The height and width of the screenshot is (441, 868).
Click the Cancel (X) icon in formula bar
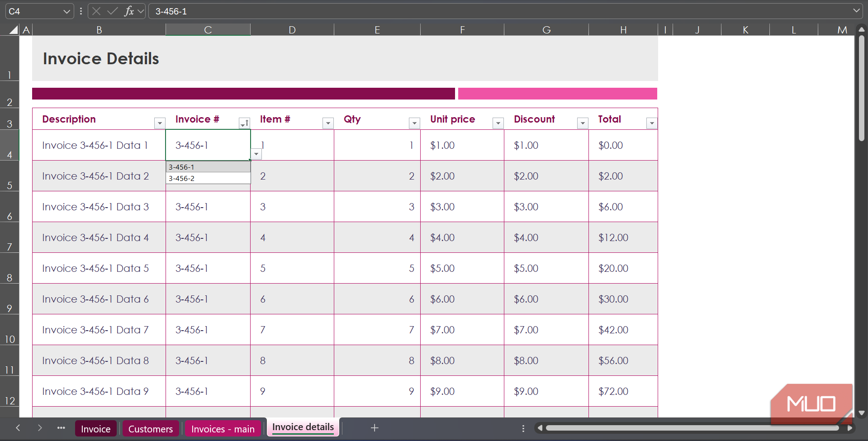(x=96, y=11)
